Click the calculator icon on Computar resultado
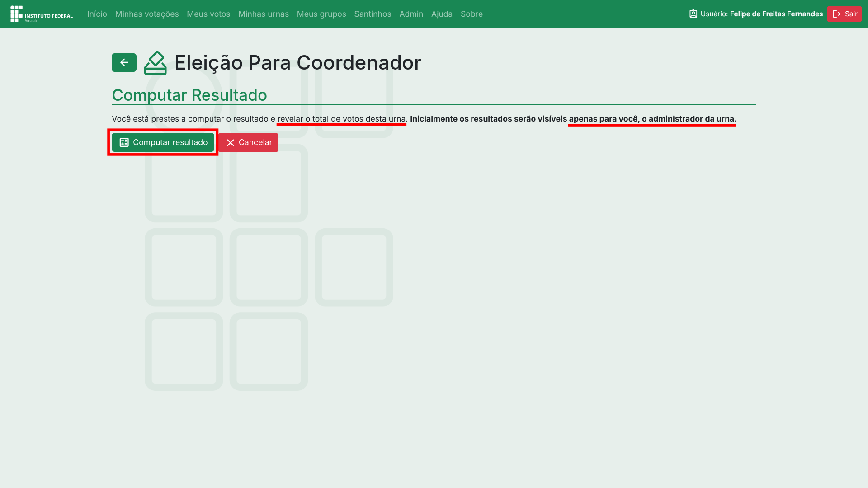This screenshot has height=488, width=868. click(x=124, y=142)
